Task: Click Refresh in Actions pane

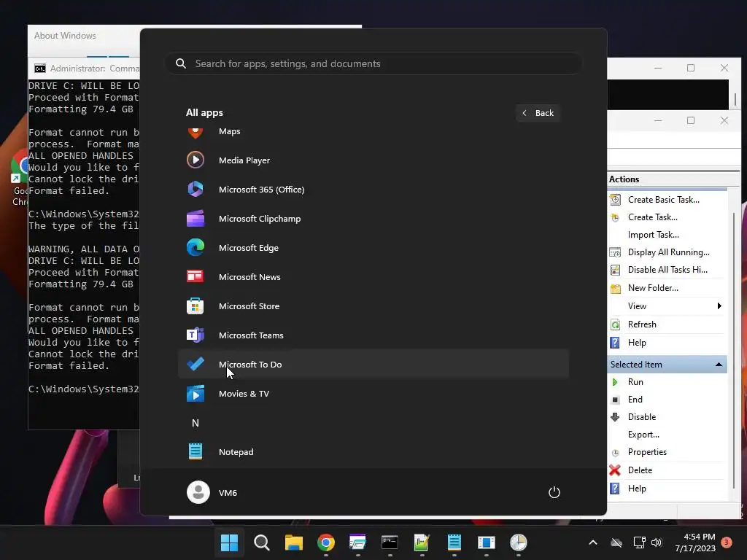Action: (x=642, y=324)
